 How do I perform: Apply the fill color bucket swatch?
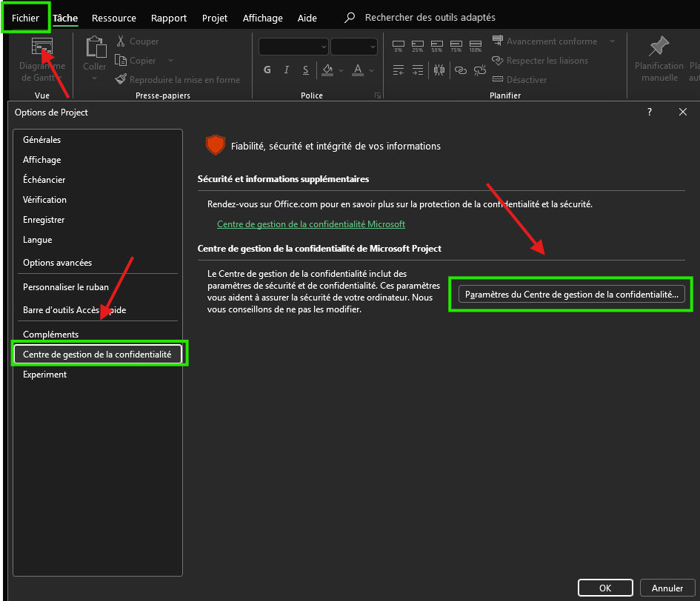(327, 70)
